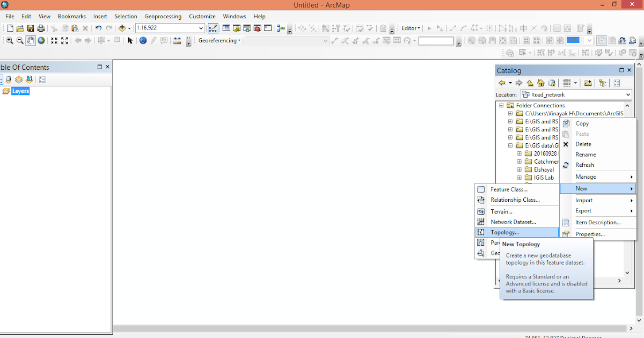Image resolution: width=644 pixels, height=338 pixels.
Task: Choose Topology... from New submenu
Action: click(x=517, y=232)
